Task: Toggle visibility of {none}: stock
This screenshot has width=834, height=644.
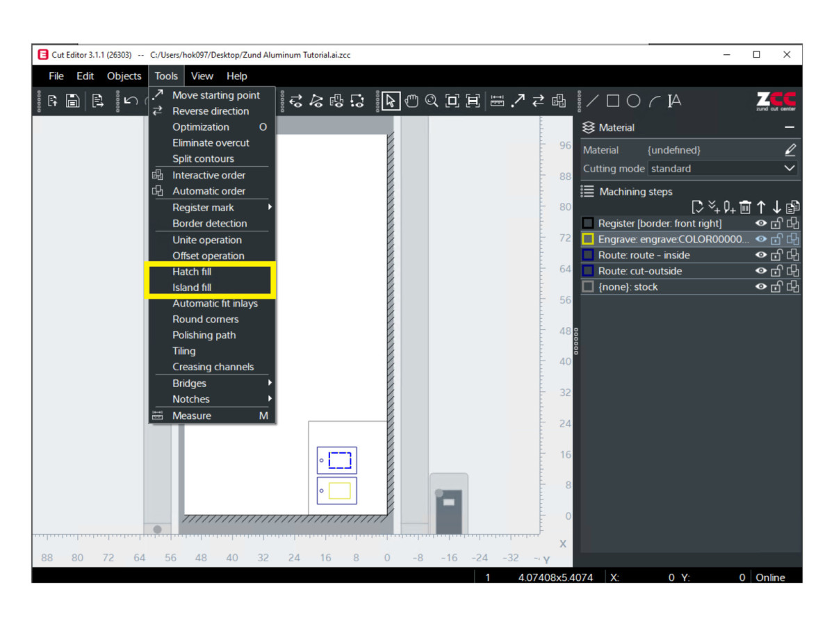Action: tap(761, 287)
